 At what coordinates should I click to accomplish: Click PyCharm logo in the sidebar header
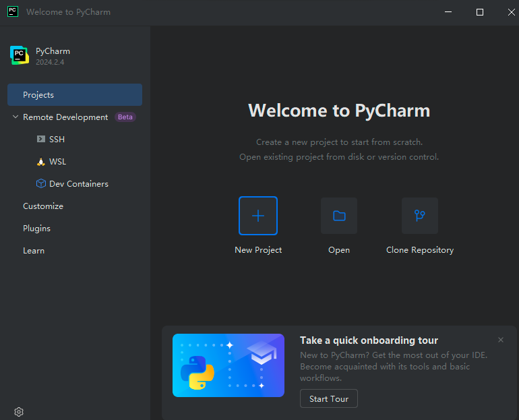19,55
